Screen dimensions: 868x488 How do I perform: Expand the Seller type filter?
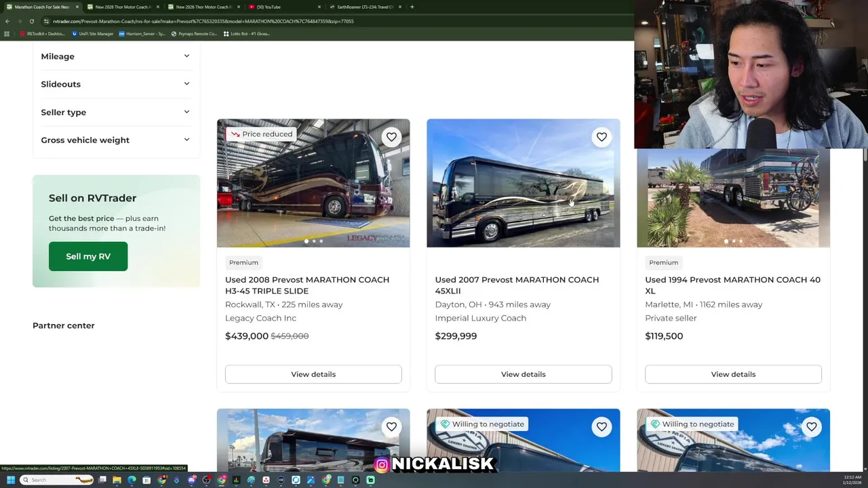pyautogui.click(x=115, y=112)
